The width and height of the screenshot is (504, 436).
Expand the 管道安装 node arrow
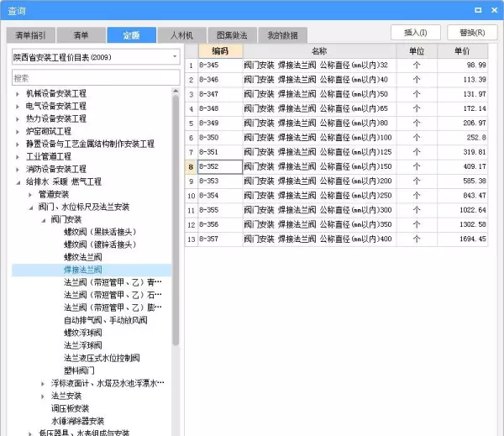point(30,195)
